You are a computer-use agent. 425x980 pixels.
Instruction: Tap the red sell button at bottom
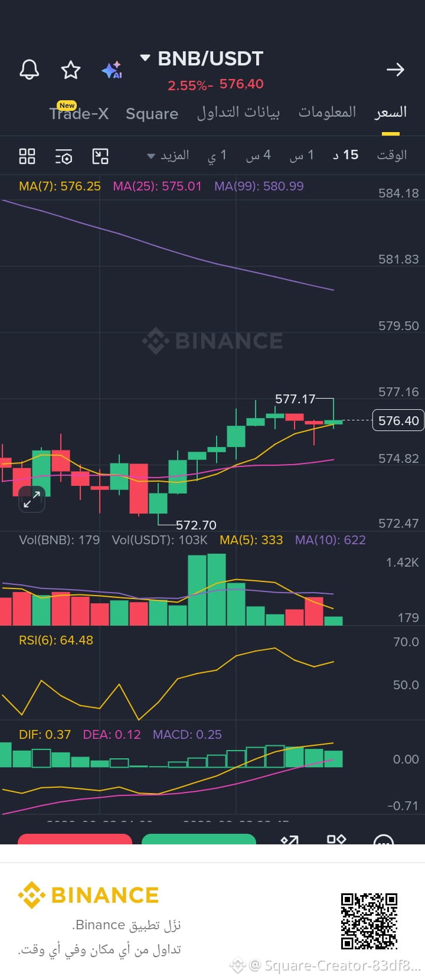[x=75, y=839]
